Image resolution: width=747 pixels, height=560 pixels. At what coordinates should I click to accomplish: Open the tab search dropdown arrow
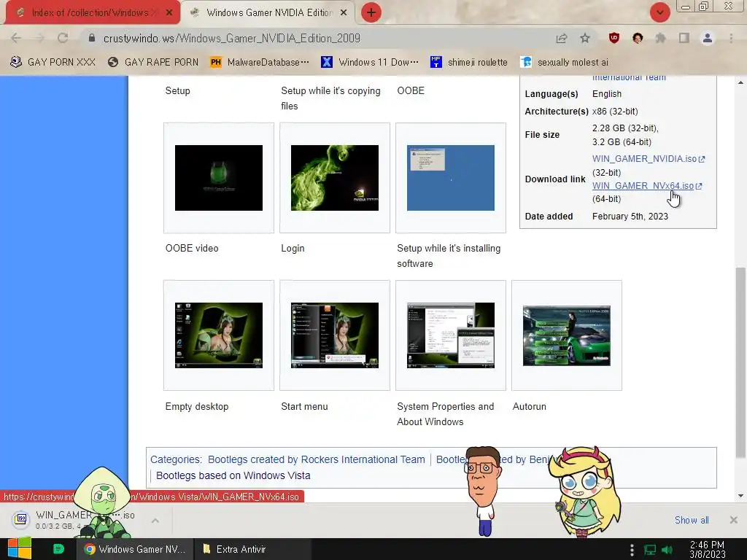(x=660, y=12)
